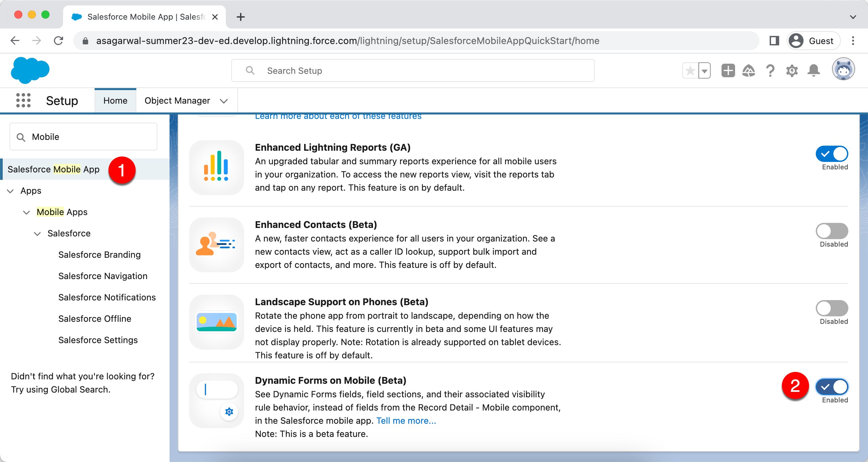
Task: Open the Setup gear icon
Action: [792, 70]
